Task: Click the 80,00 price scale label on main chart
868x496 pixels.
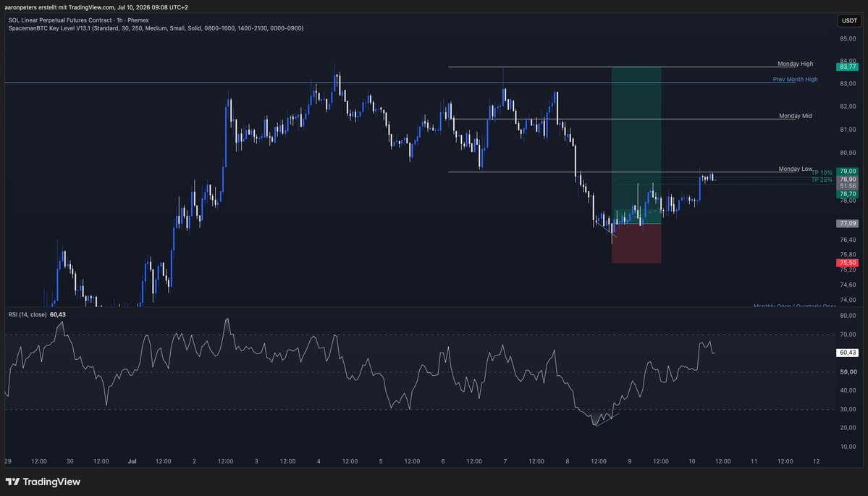Action: pos(848,153)
